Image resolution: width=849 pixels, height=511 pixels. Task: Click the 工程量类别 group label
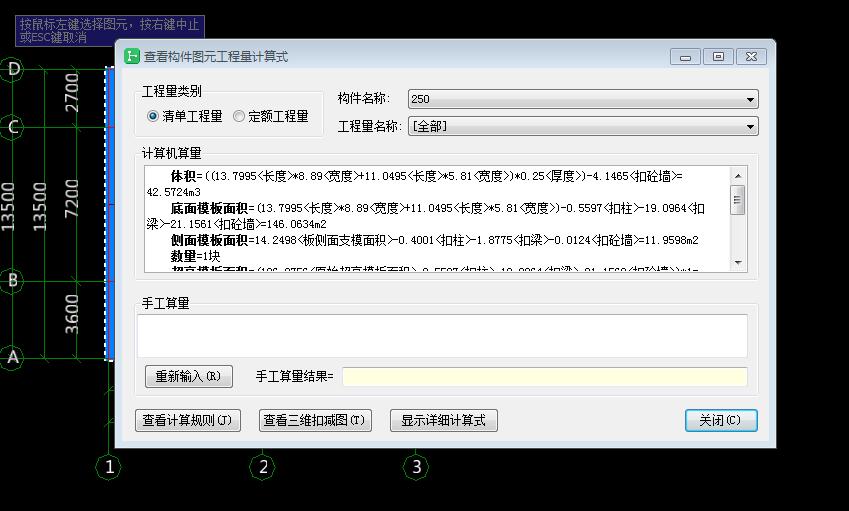(x=172, y=91)
